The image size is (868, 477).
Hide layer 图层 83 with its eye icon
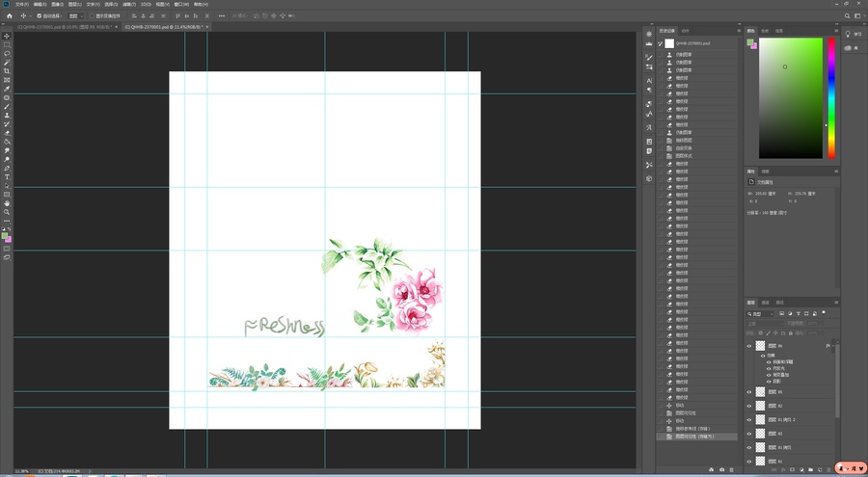pos(749,434)
